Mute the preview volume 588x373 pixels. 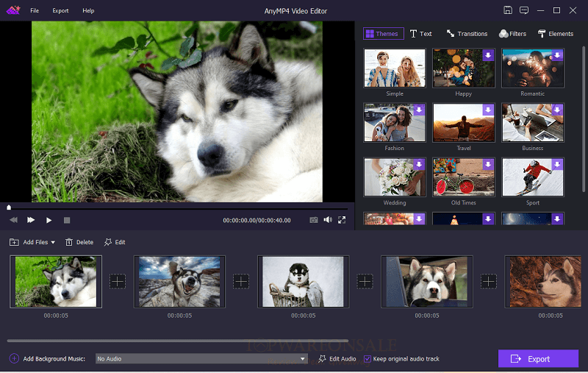[x=328, y=219]
